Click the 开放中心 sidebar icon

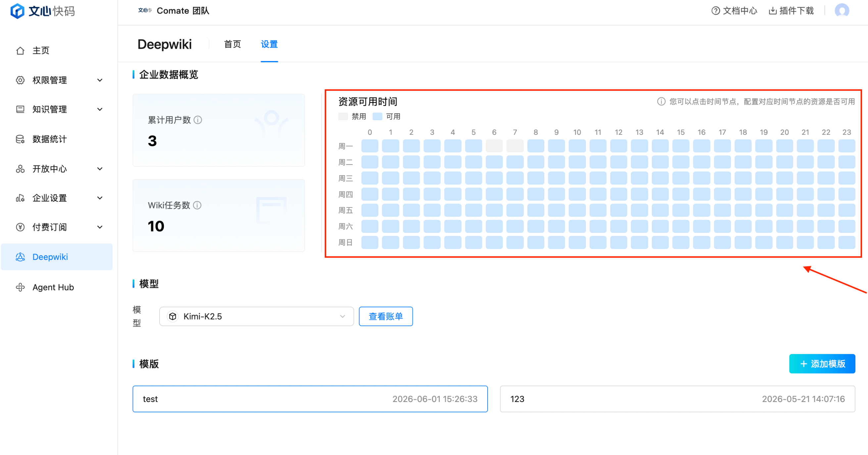click(x=20, y=169)
